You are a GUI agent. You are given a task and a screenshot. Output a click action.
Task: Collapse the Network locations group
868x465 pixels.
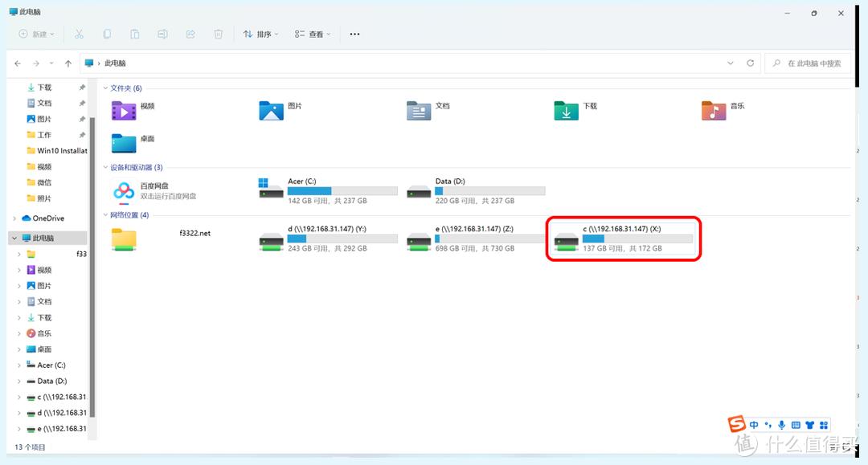(105, 215)
